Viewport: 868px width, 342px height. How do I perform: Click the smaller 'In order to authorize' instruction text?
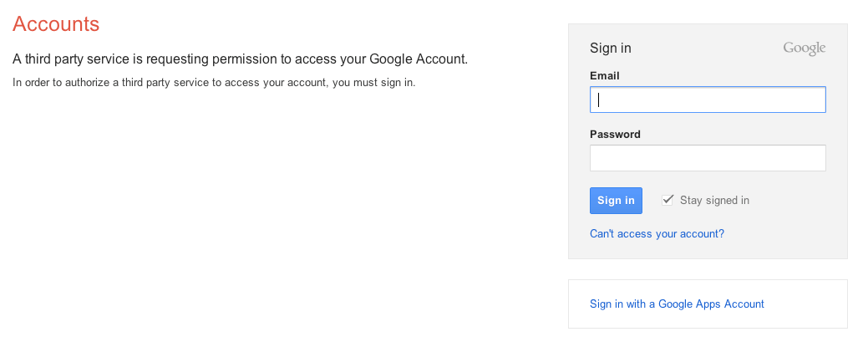tap(214, 83)
